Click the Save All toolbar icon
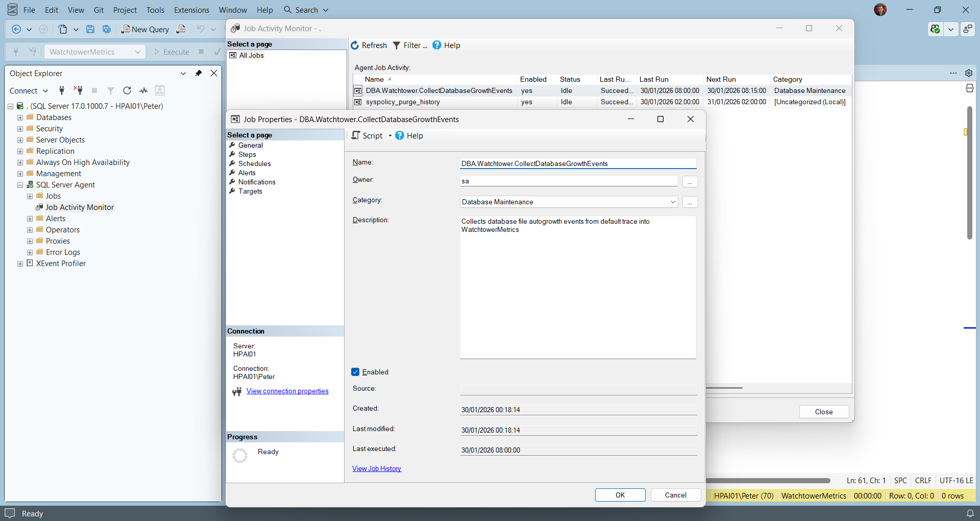This screenshot has height=521, width=980. pos(107,29)
